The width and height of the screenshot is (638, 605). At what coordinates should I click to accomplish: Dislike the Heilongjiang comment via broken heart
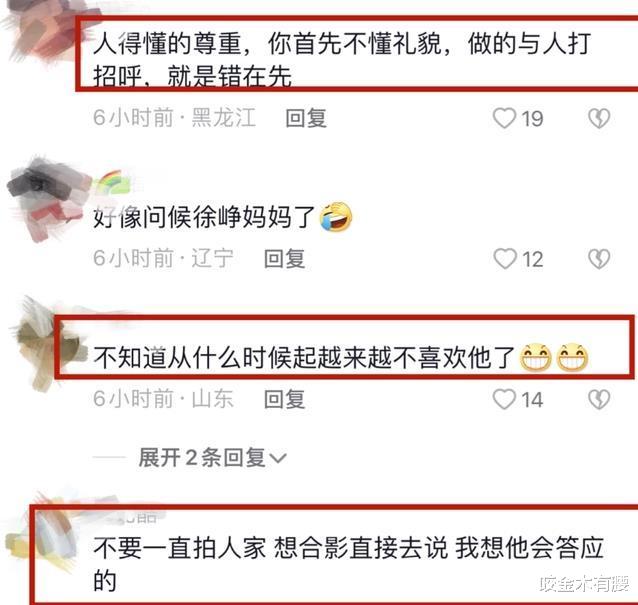(x=599, y=118)
